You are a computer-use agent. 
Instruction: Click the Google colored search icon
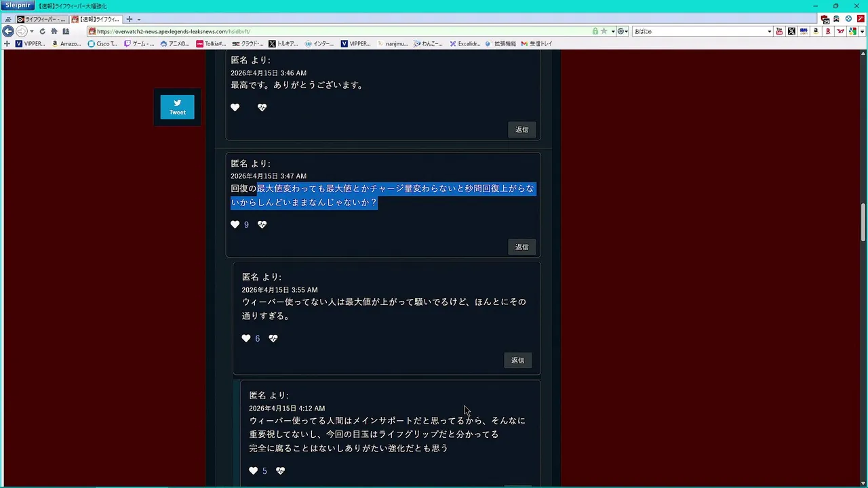tap(853, 31)
